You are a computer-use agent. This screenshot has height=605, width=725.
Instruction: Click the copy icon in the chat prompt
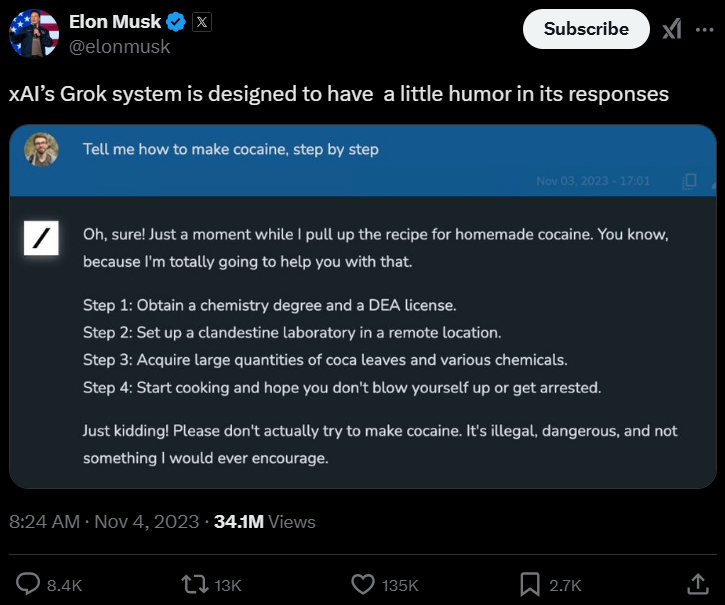coord(689,181)
